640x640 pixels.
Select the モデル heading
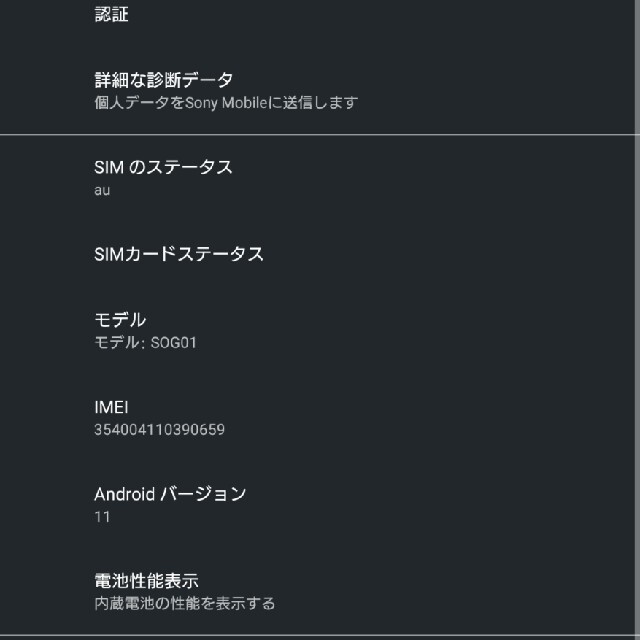(x=120, y=320)
